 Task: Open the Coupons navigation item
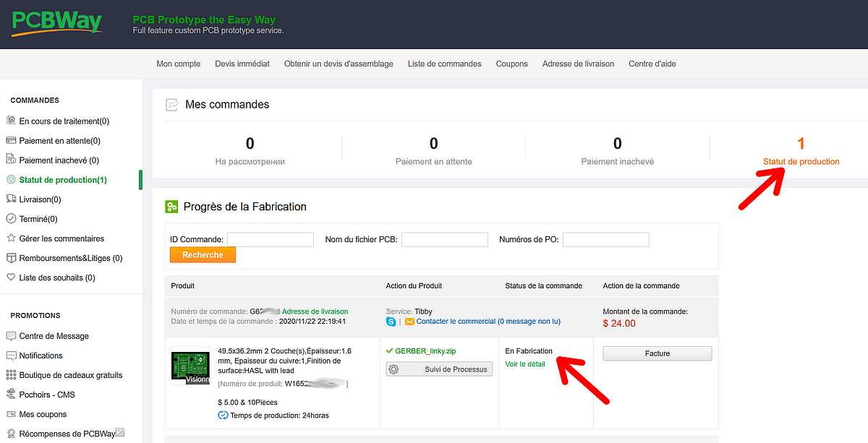click(512, 64)
